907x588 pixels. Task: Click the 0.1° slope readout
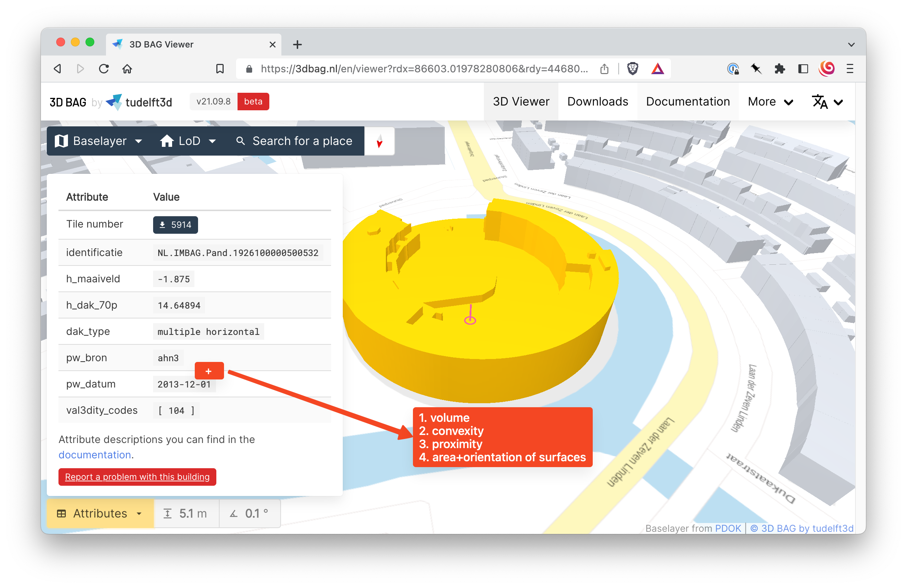pyautogui.click(x=250, y=514)
